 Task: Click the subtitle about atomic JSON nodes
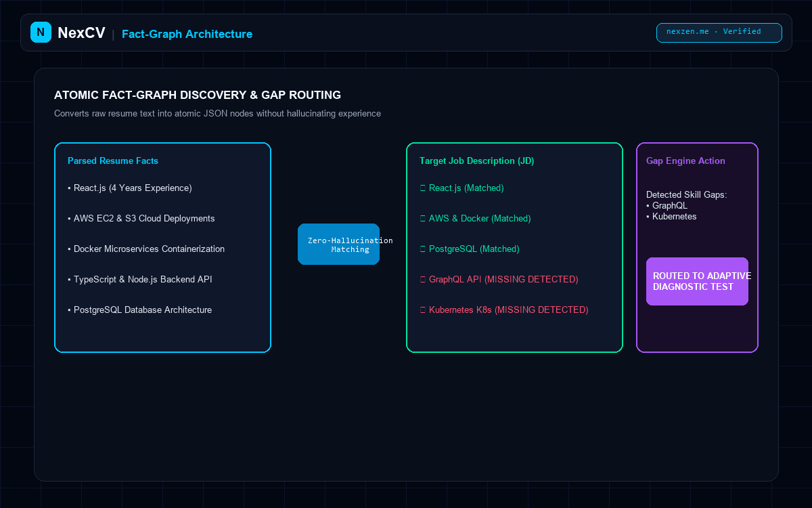(217, 113)
